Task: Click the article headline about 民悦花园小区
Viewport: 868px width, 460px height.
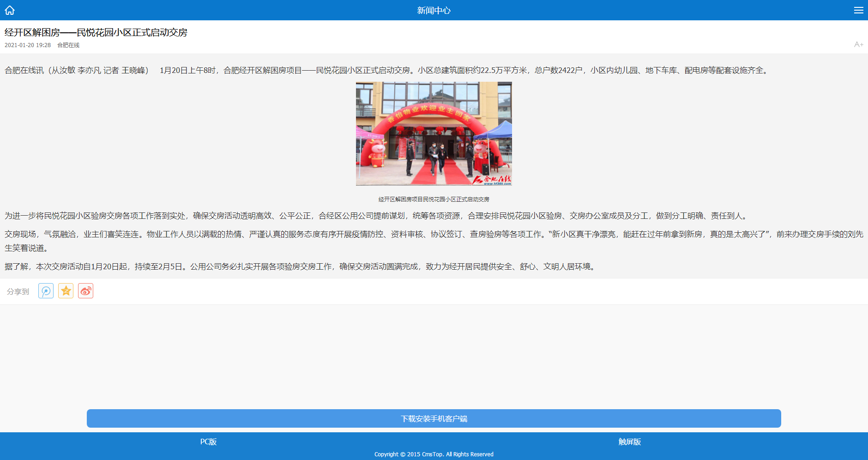Action: [96, 32]
